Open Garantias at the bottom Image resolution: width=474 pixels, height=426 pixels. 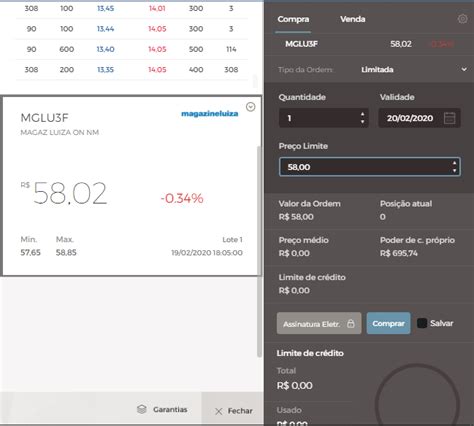[x=162, y=409]
